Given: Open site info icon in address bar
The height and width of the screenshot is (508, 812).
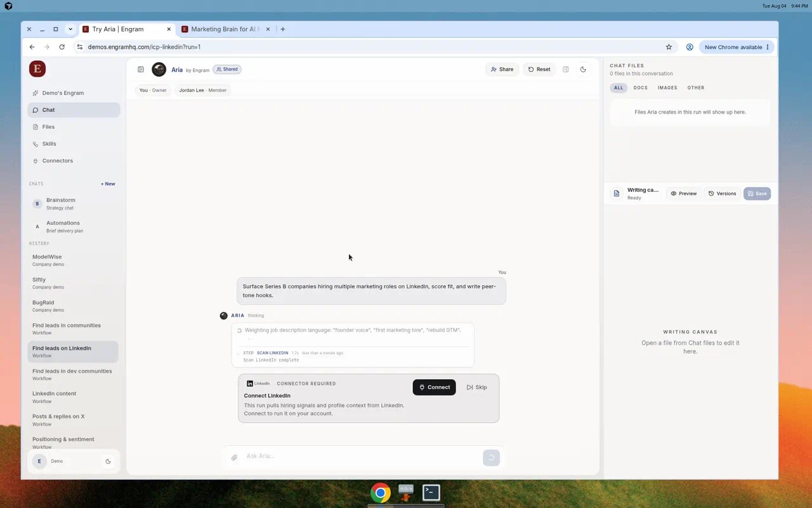Looking at the screenshot, I should coord(79,47).
